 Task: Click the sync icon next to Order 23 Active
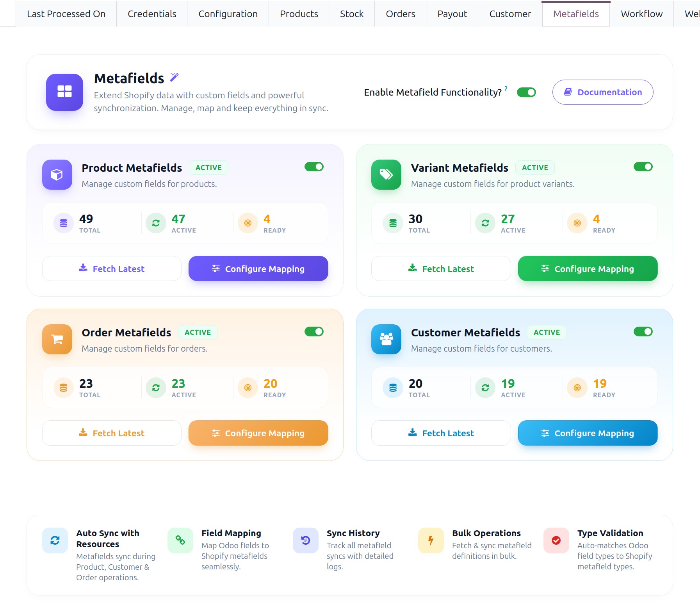[156, 388]
